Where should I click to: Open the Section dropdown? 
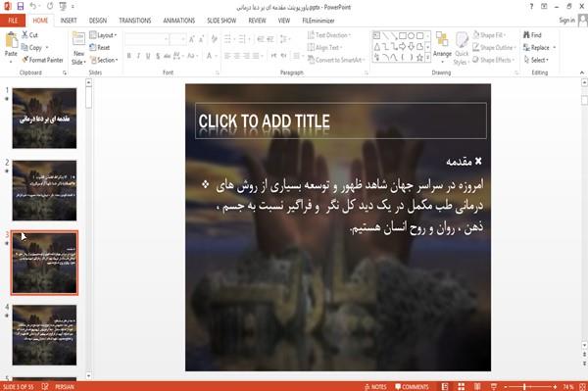pos(104,60)
